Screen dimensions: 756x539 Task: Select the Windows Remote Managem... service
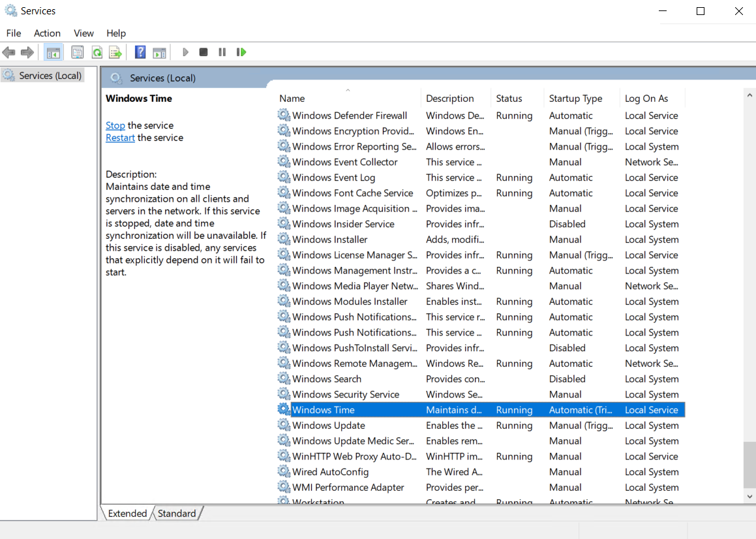point(481,363)
